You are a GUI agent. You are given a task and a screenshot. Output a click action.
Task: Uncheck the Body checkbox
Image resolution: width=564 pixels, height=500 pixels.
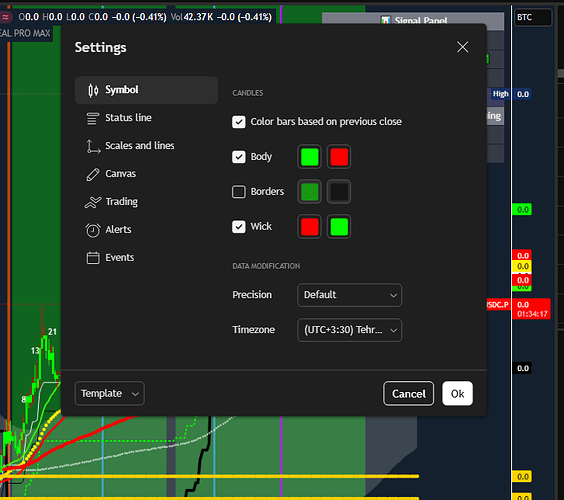pyautogui.click(x=239, y=157)
